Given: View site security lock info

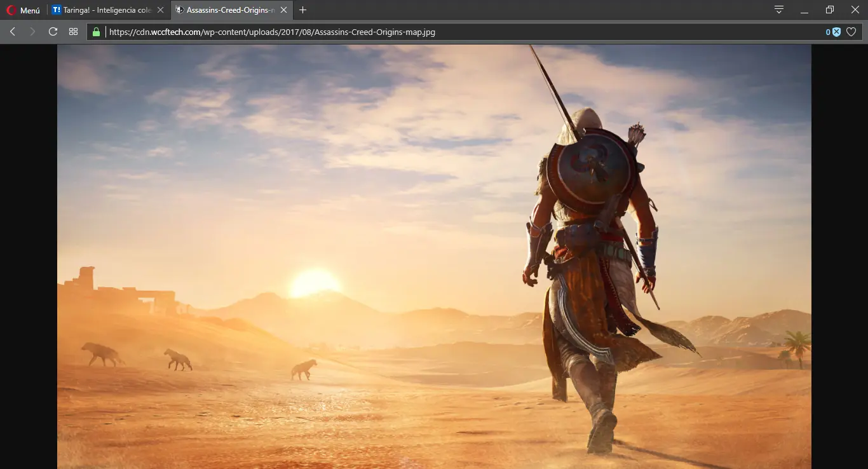Looking at the screenshot, I should point(97,32).
